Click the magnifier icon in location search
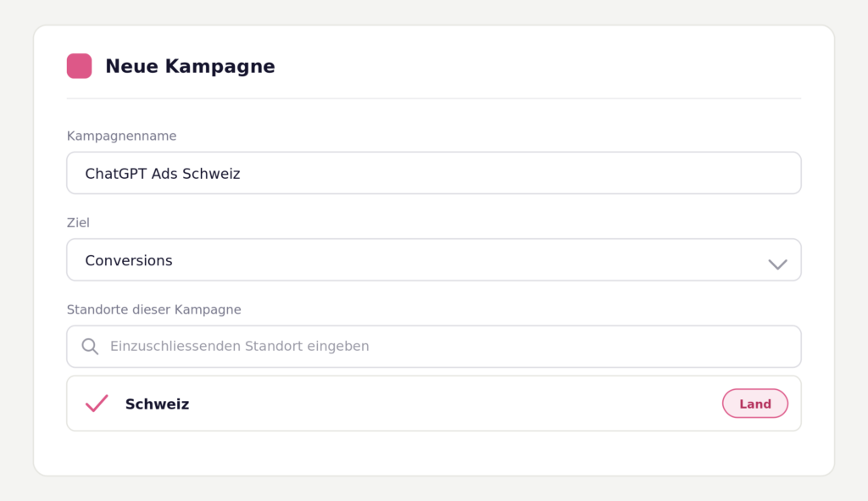Image resolution: width=868 pixels, height=501 pixels. (x=90, y=347)
